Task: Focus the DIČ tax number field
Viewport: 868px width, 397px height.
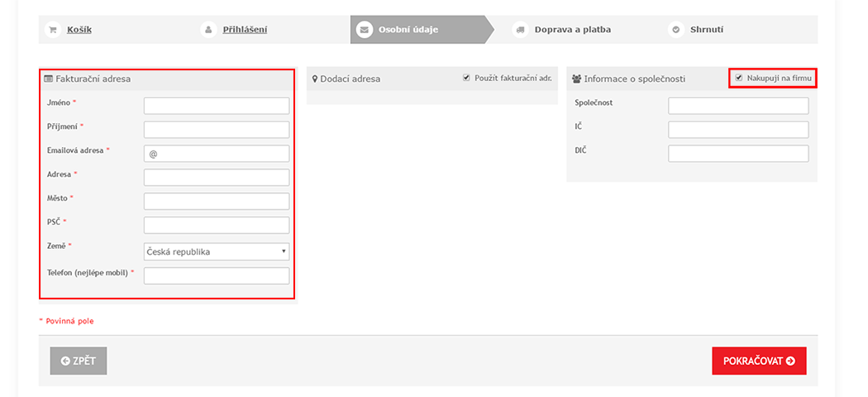Action: [x=738, y=154]
